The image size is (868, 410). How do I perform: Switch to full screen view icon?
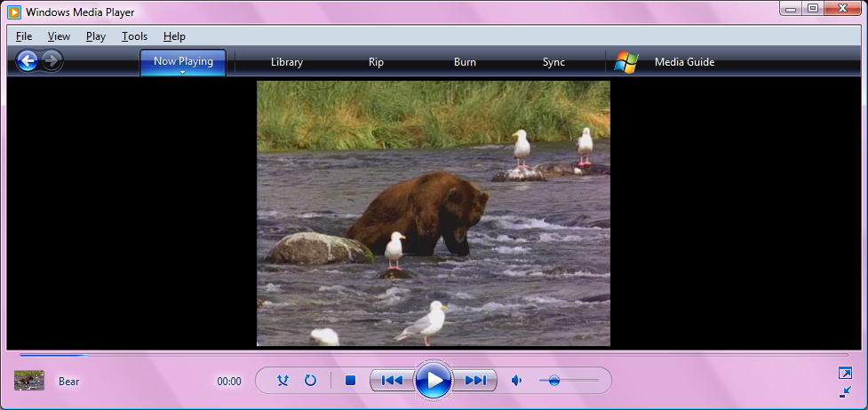click(x=845, y=374)
